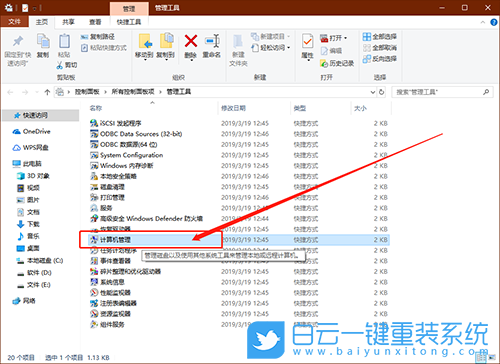Switch to the 主页 ribbon tab

(x=42, y=22)
